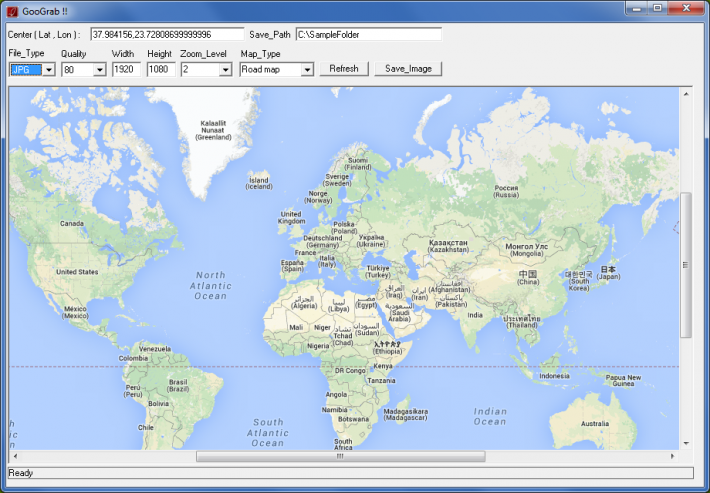The image size is (710, 493).
Task: Click the Papua New Guinea label on map
Action: coord(623,380)
